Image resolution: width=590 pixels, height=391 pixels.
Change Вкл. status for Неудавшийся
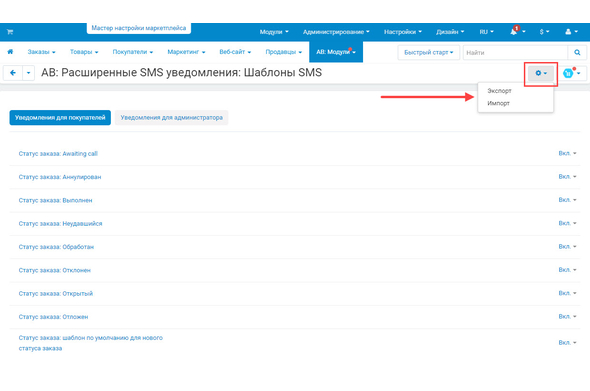(x=567, y=223)
